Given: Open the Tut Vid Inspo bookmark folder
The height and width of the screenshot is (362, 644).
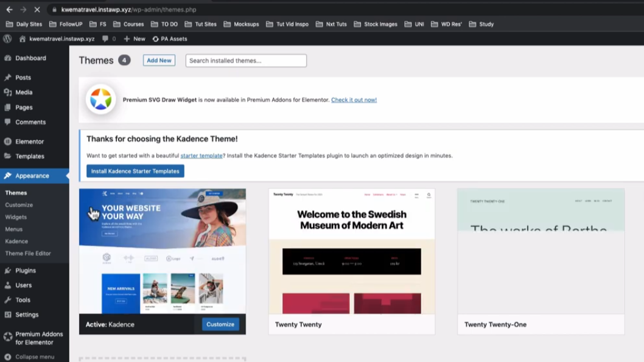Looking at the screenshot, I should pos(287,24).
